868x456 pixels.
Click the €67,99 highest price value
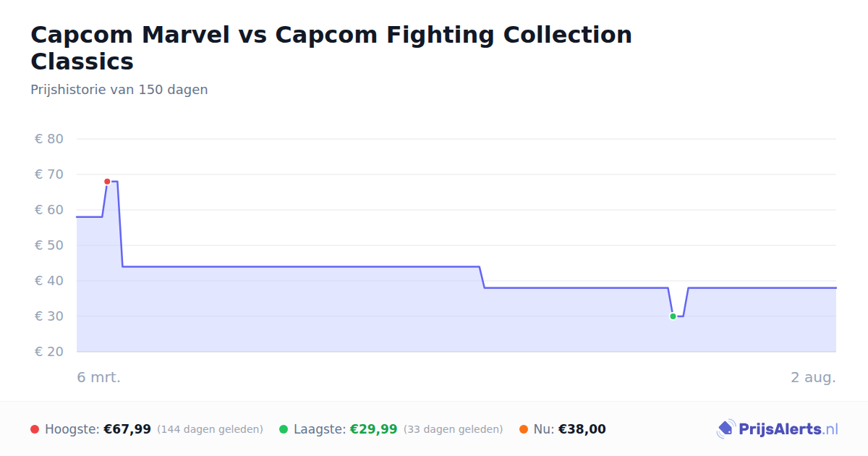(x=127, y=429)
